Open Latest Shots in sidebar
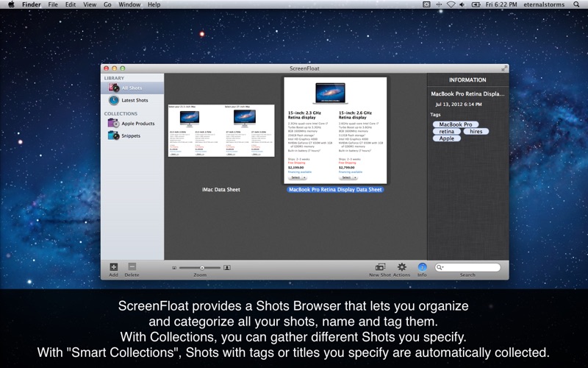 tap(134, 100)
